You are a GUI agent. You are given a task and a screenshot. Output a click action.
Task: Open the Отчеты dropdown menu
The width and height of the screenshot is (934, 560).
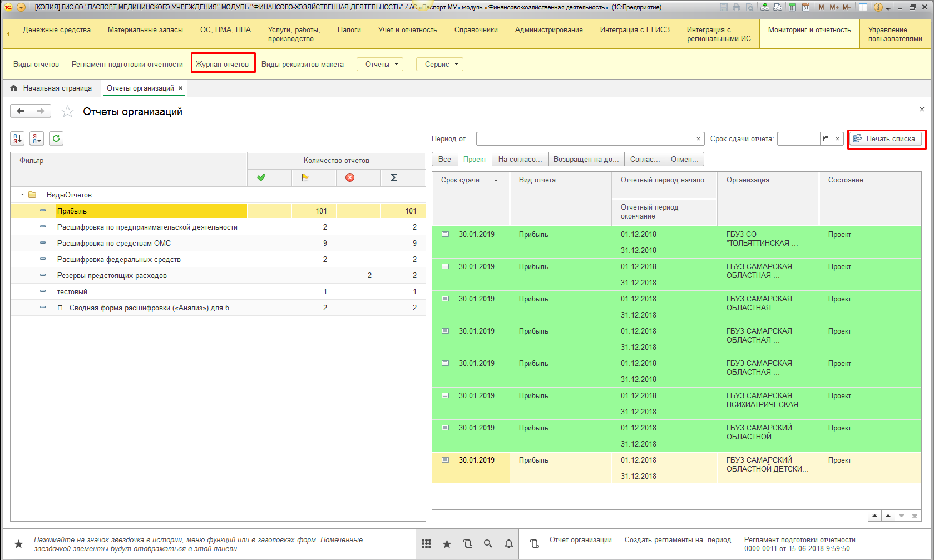click(381, 65)
